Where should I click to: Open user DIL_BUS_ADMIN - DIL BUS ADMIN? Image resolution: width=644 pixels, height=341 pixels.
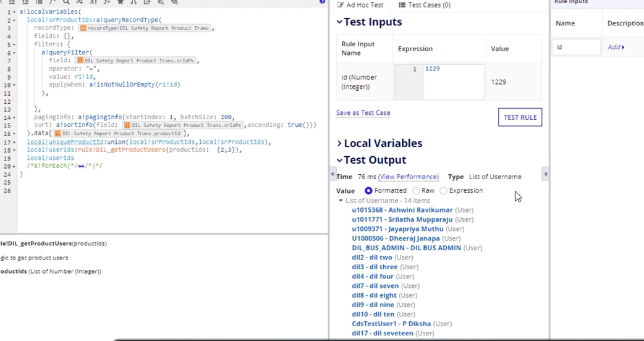tap(406, 248)
